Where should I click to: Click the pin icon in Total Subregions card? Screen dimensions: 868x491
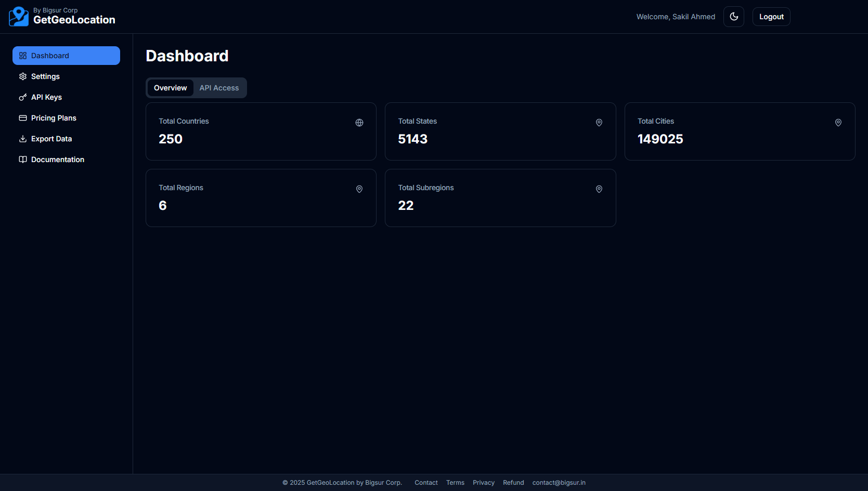tap(599, 189)
